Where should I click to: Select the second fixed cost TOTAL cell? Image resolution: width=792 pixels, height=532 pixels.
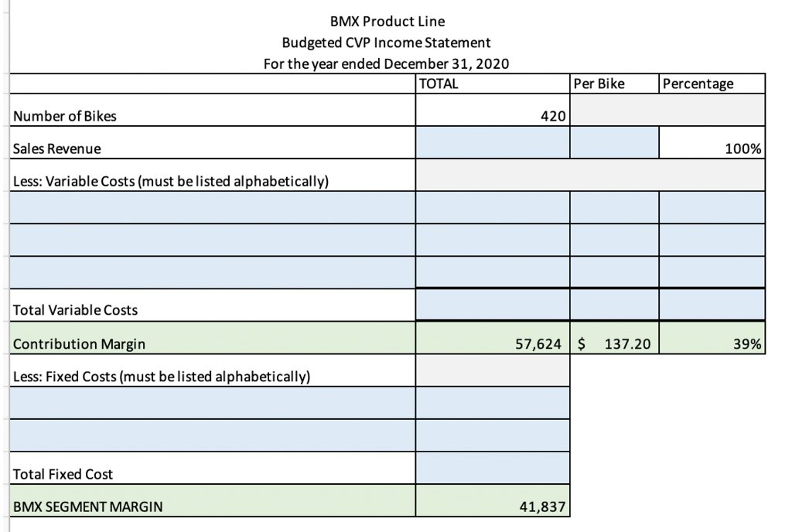click(493, 435)
